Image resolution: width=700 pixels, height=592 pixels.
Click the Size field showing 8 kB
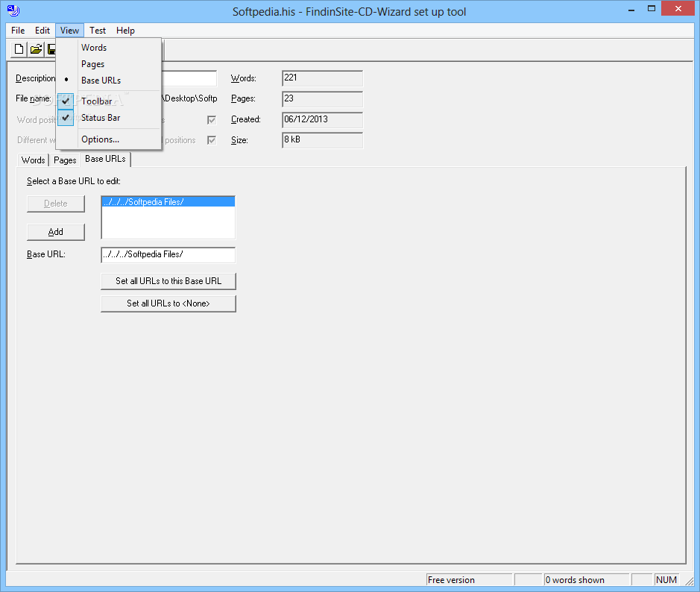point(322,140)
